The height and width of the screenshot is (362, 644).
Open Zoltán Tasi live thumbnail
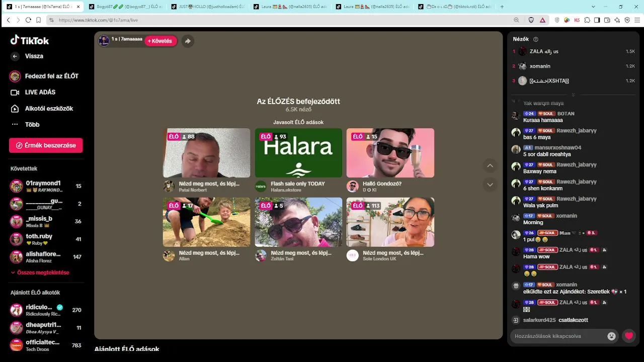coord(298,222)
